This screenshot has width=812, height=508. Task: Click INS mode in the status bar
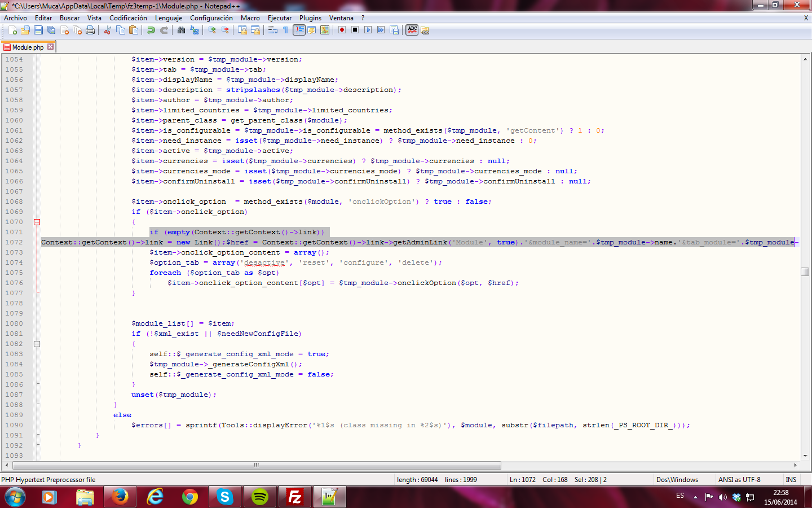coord(791,480)
